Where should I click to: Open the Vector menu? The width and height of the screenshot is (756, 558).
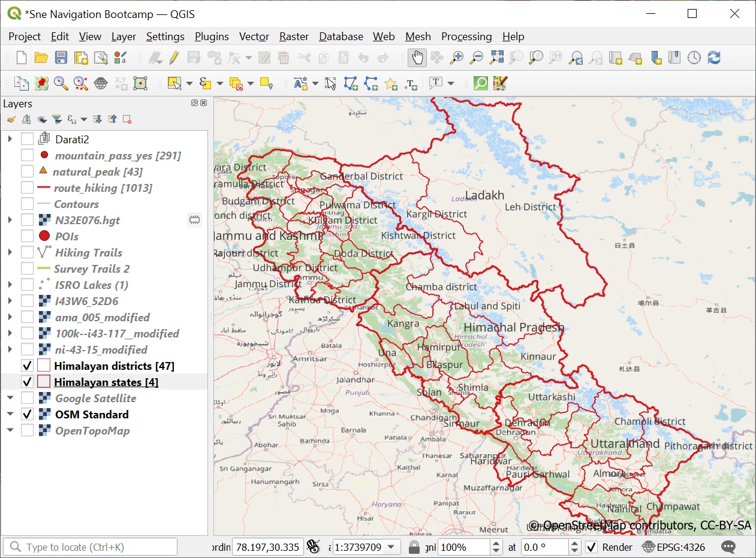[x=254, y=37]
